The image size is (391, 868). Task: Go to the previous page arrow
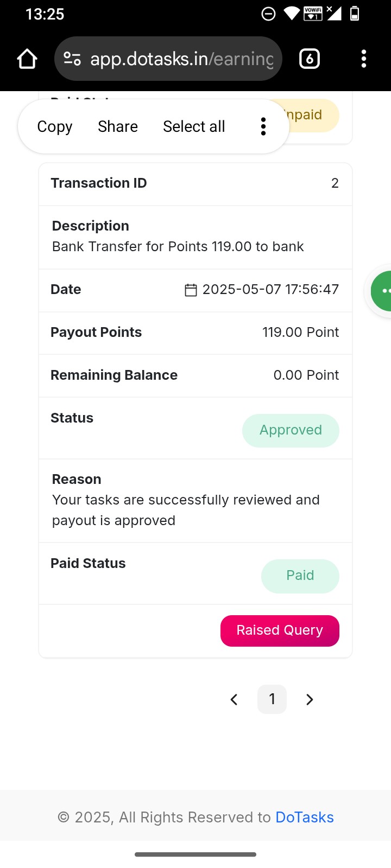[234, 699]
